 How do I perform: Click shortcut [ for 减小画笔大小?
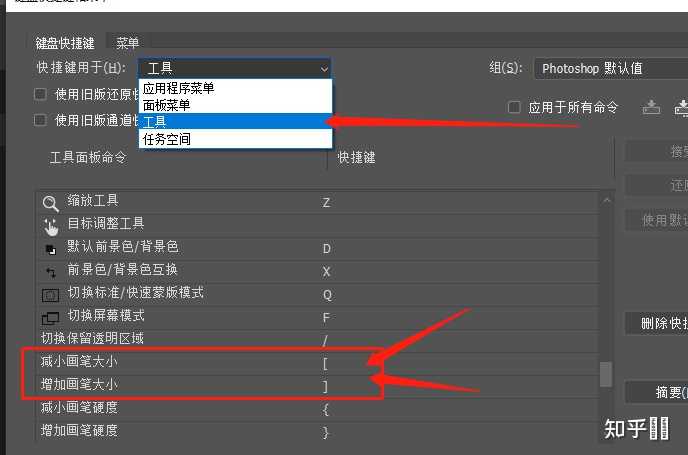[325, 363]
